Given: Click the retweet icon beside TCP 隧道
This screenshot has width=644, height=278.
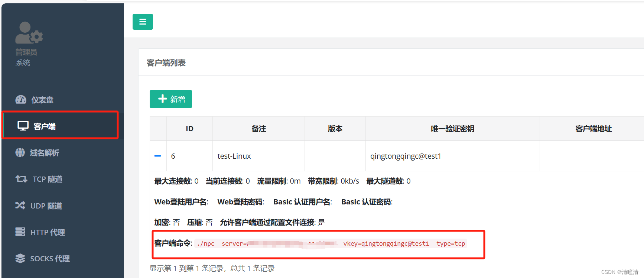Looking at the screenshot, I should point(21,179).
